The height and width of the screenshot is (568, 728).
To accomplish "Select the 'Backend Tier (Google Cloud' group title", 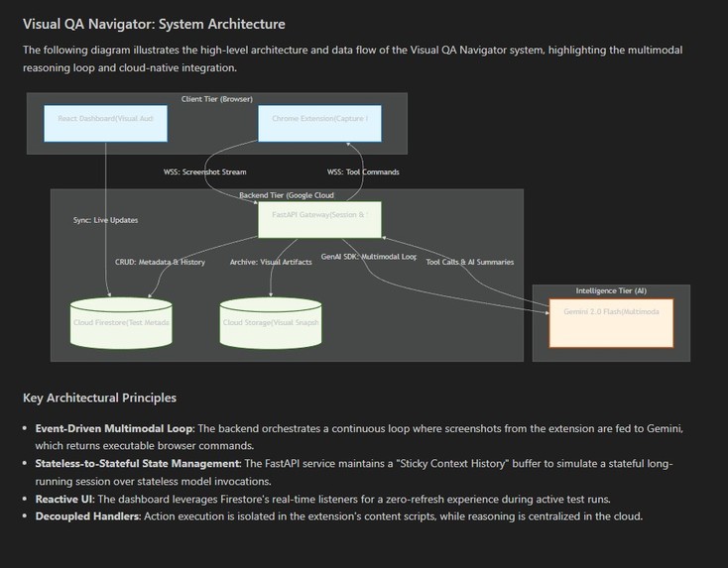I will coord(287,195).
